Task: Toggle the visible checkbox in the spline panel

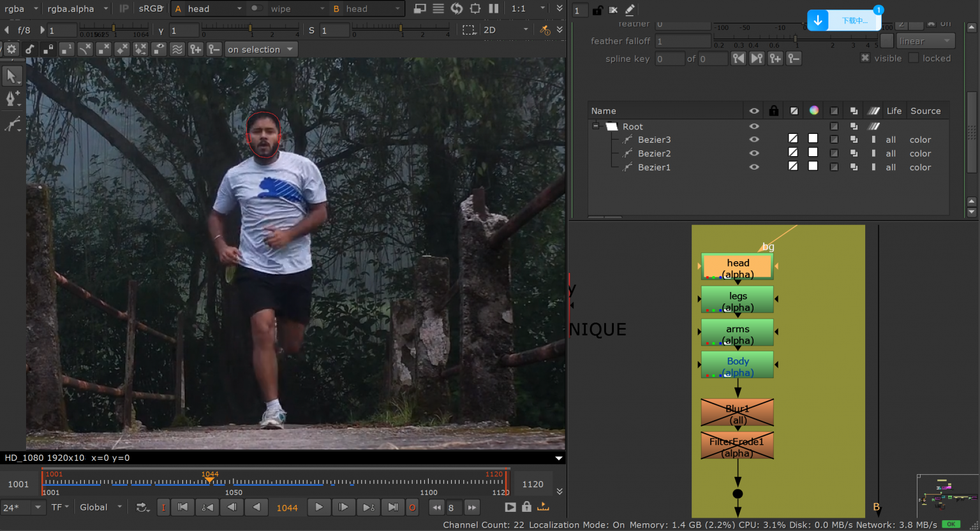Action: click(x=865, y=58)
